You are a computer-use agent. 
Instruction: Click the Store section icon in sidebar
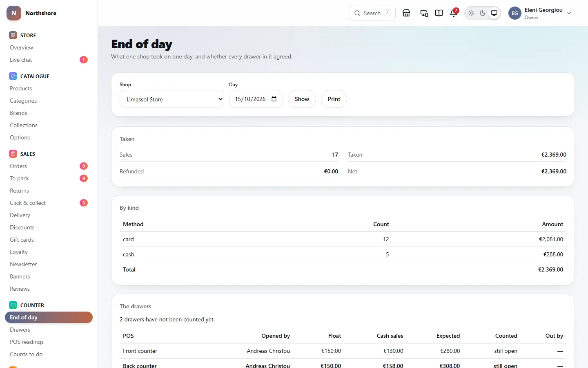click(13, 35)
